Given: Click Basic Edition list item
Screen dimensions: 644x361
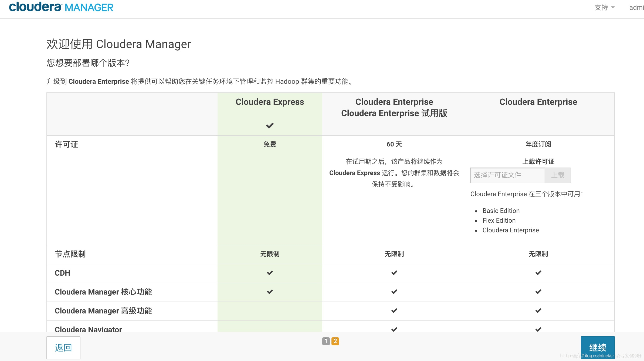Looking at the screenshot, I should point(501,211).
